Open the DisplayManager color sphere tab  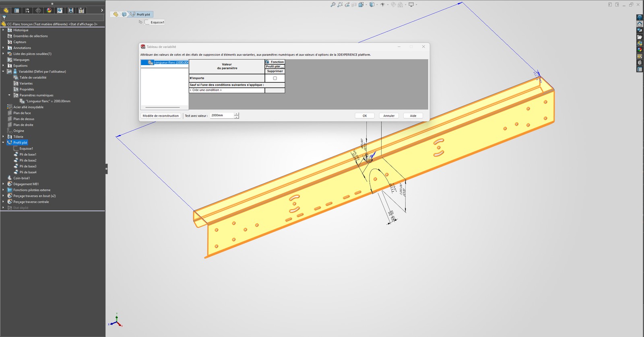pos(49,10)
